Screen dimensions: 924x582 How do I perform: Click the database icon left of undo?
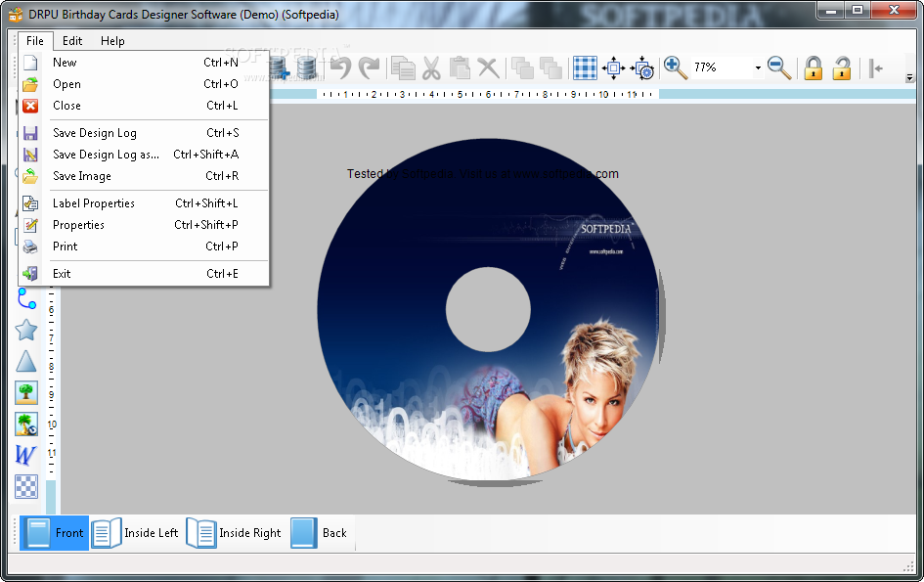(307, 67)
